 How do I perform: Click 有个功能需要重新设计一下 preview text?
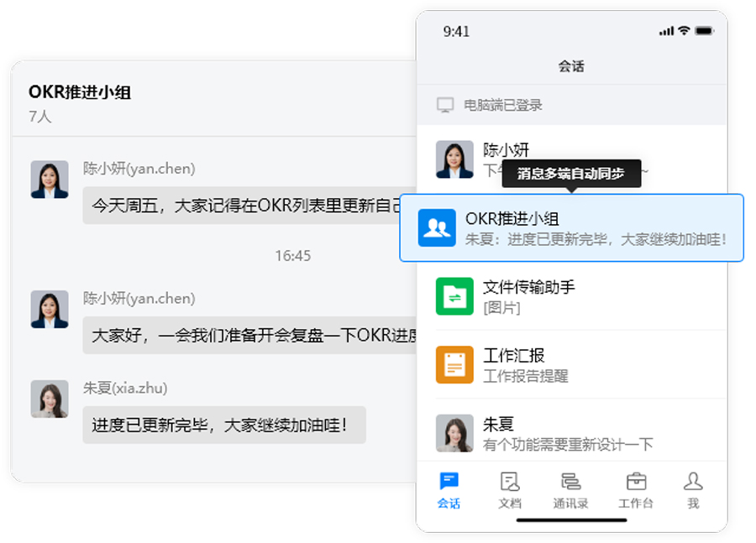pyautogui.click(x=568, y=444)
